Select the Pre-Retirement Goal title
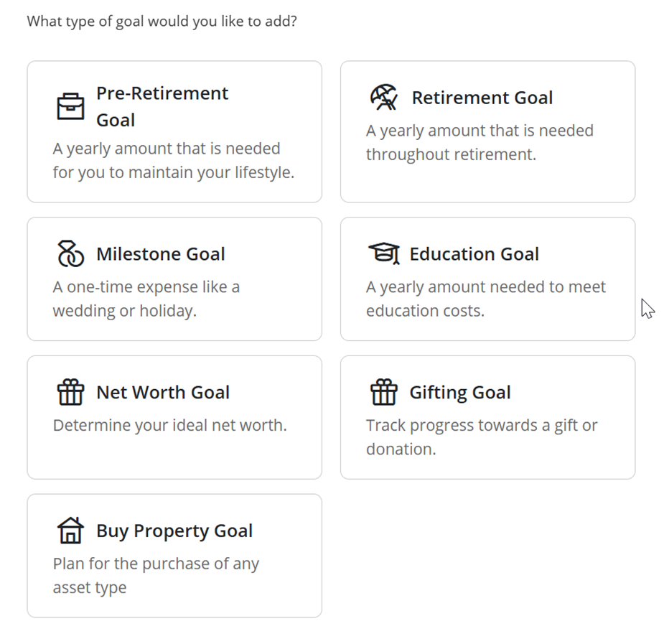The height and width of the screenshot is (644, 664). coord(162,106)
